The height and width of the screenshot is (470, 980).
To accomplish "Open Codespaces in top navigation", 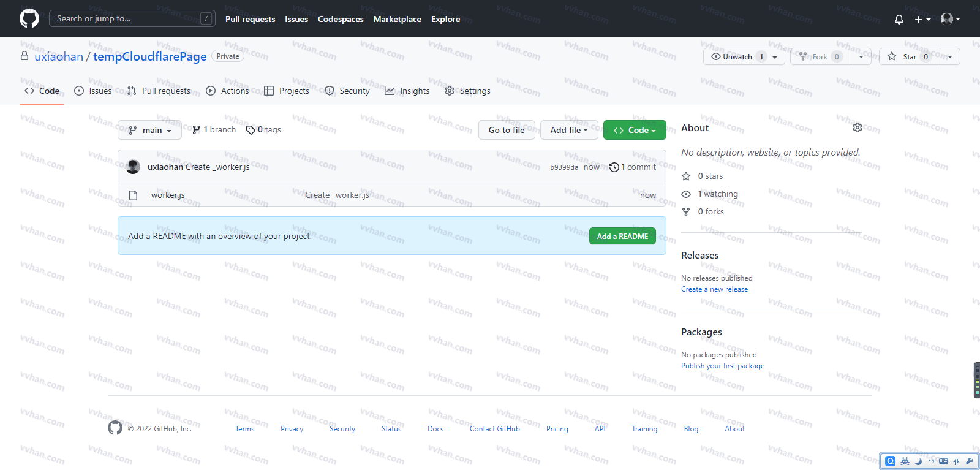I will pyautogui.click(x=341, y=19).
